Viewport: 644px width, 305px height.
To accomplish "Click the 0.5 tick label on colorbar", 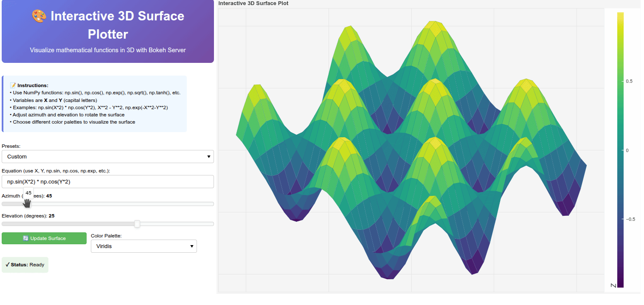I will pyautogui.click(x=629, y=81).
